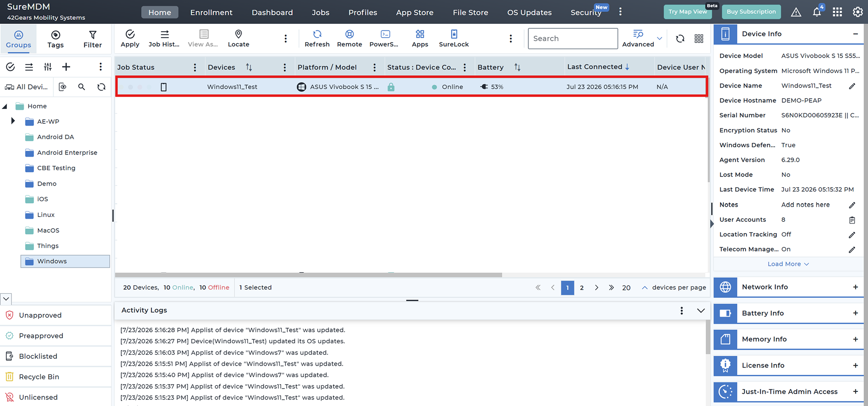Viewport: 868px width, 406px height.
Task: Add a new group with plus icon
Action: click(x=66, y=67)
